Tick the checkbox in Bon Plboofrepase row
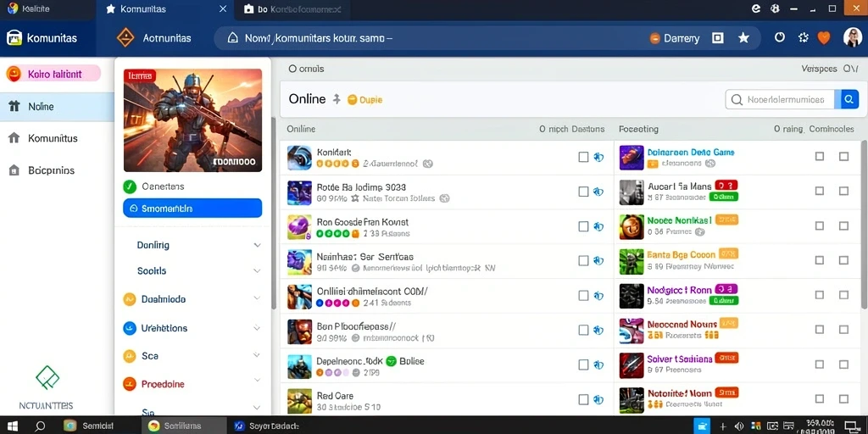This screenshot has width=868, height=434. point(583,330)
